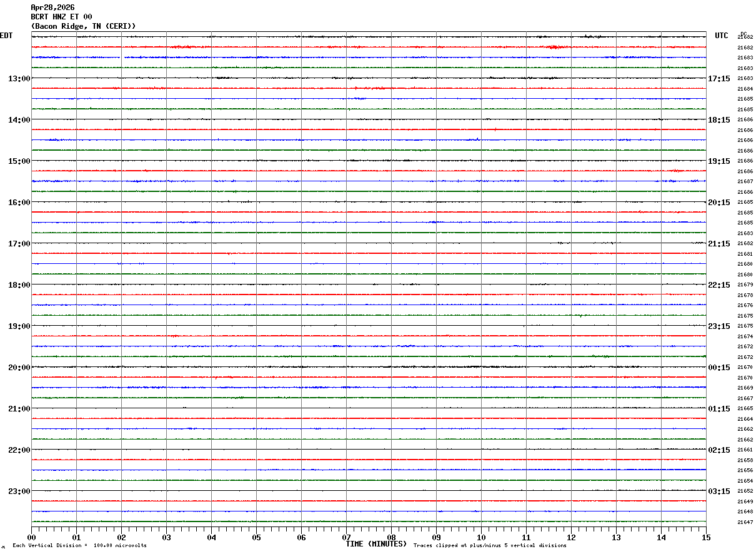The height and width of the screenshot is (554, 756).
Task: Click minute "14" on the bottom time axis
Action: (x=661, y=537)
